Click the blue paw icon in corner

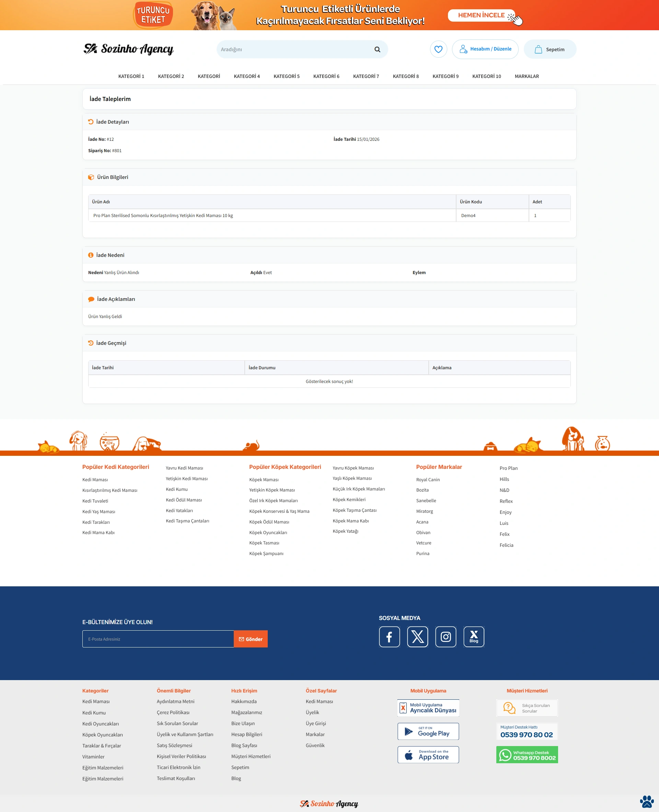click(x=647, y=801)
